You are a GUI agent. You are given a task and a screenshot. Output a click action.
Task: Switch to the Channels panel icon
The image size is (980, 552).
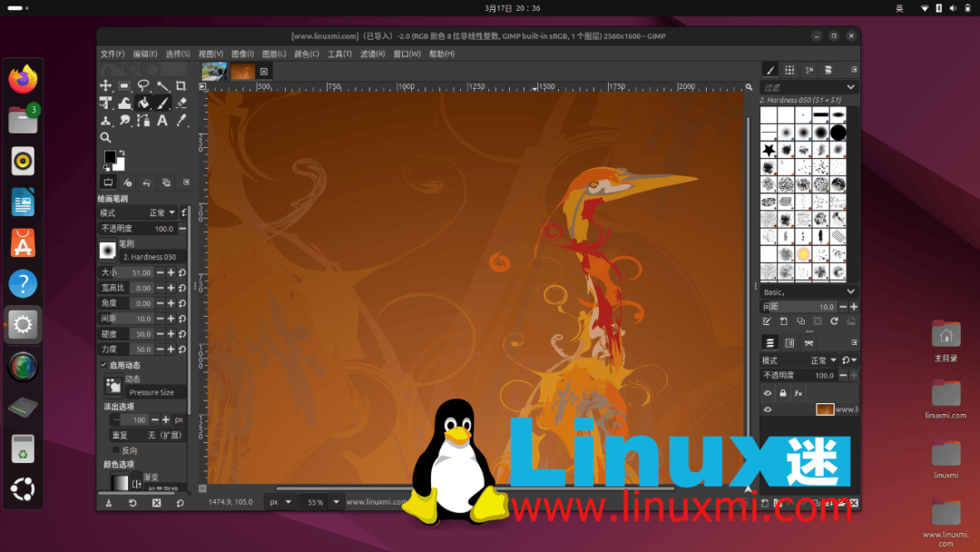pos(789,341)
